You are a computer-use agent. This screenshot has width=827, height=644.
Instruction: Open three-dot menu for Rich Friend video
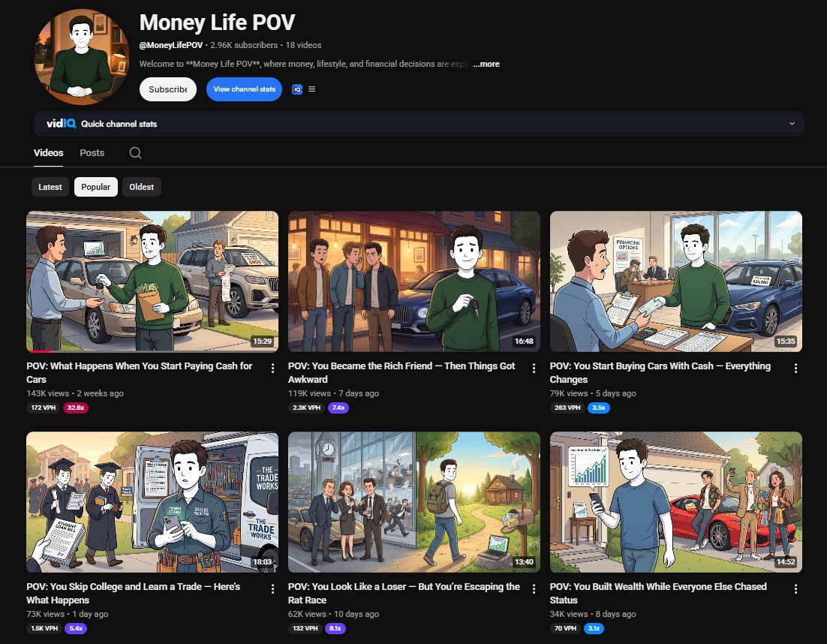[534, 368]
